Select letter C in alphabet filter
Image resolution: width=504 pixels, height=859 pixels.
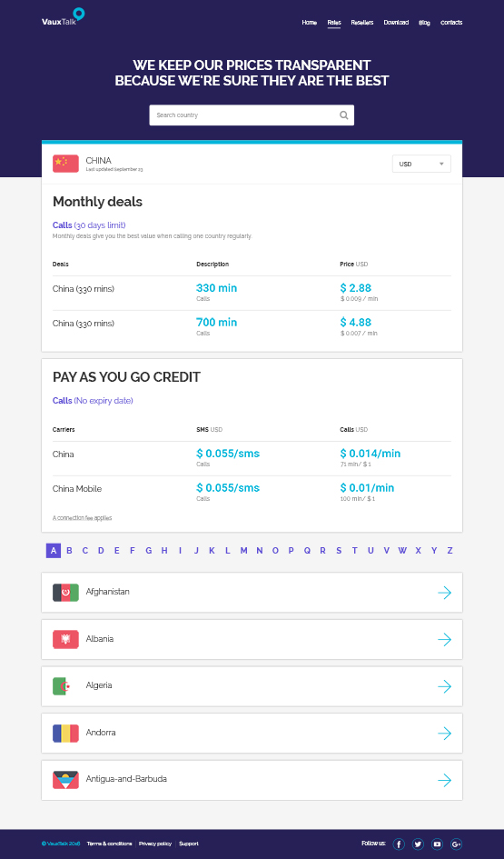(x=85, y=551)
